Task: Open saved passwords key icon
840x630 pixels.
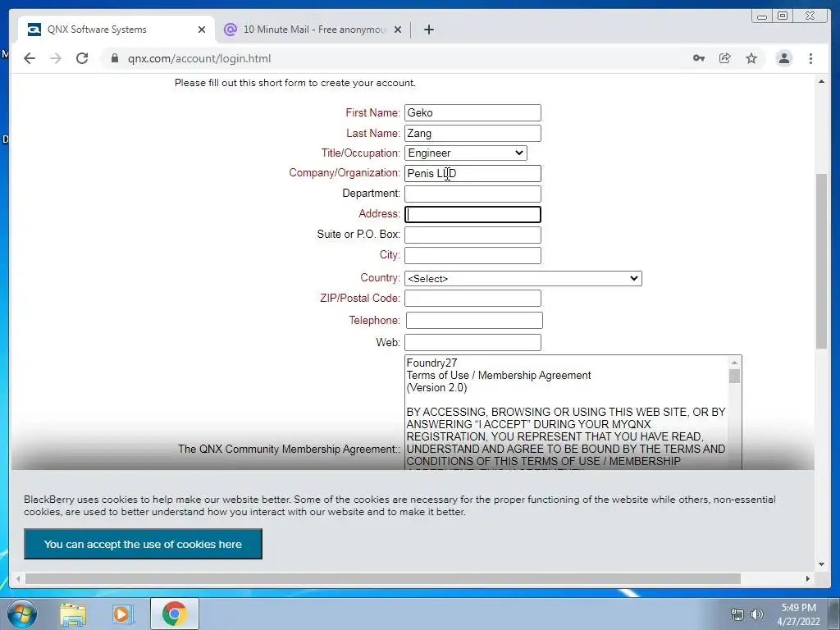Action: (699, 58)
